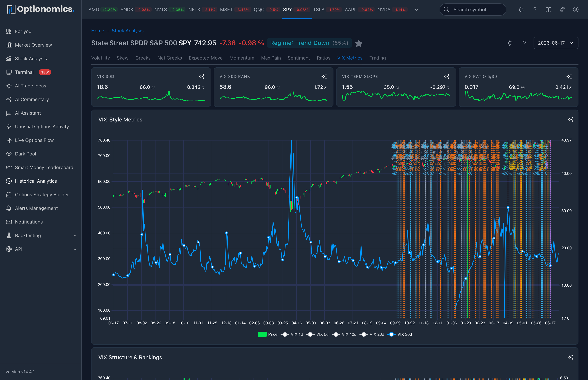Open Options Strategy Builder in sidebar
The height and width of the screenshot is (380, 588).
coord(41,195)
